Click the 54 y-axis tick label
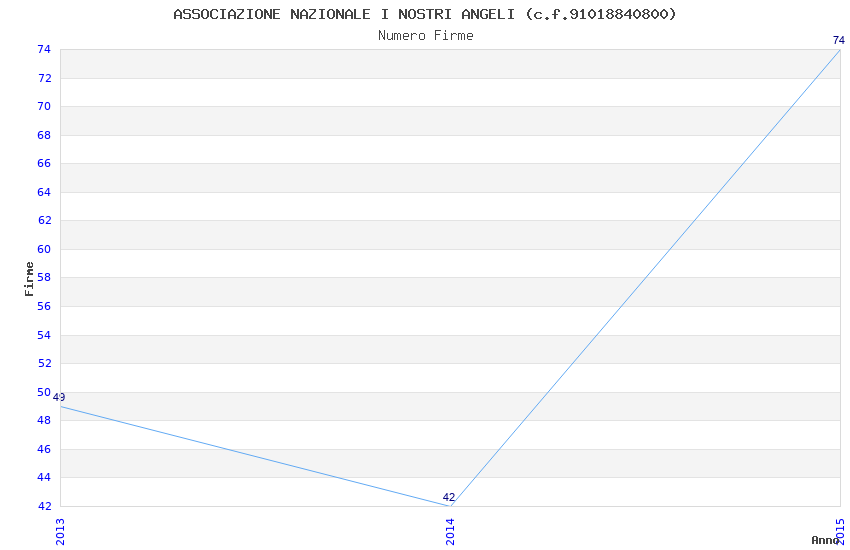This screenshot has width=850, height=550. coord(44,335)
